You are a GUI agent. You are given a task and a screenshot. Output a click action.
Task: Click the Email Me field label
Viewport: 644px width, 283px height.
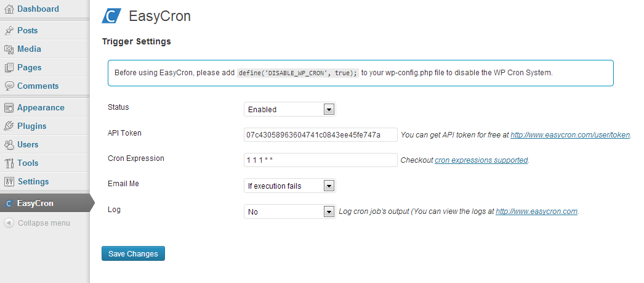[123, 184]
